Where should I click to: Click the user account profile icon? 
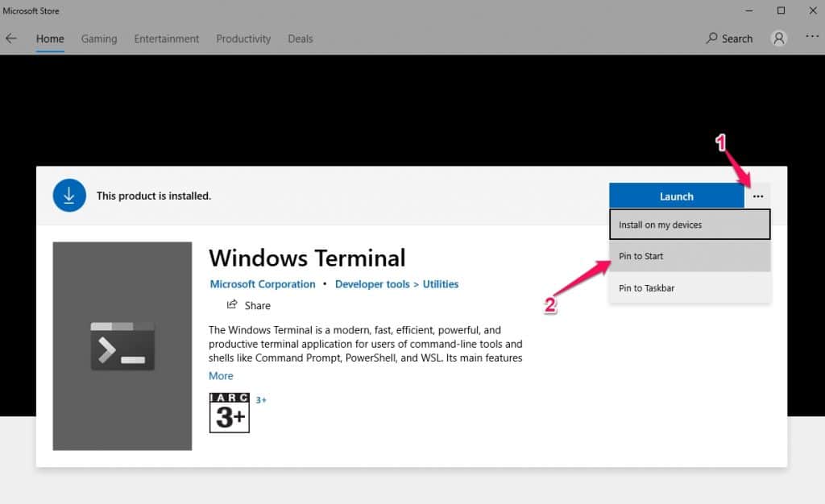tap(778, 38)
